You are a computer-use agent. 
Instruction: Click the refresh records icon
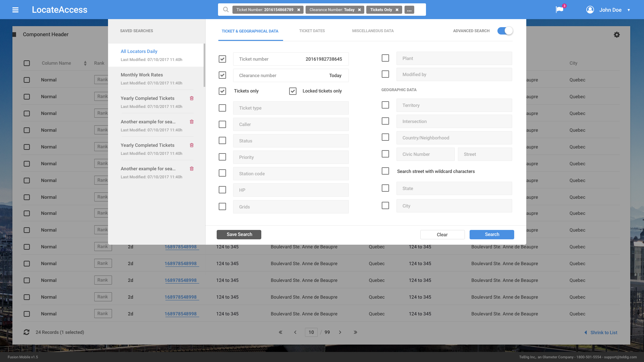click(26, 332)
